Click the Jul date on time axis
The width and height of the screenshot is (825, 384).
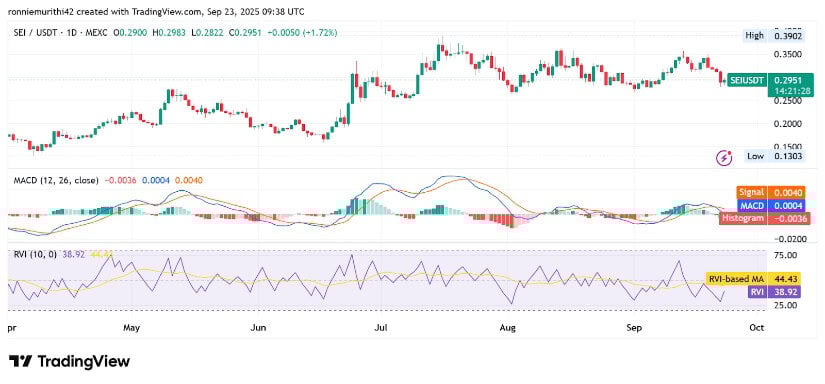[x=381, y=328]
